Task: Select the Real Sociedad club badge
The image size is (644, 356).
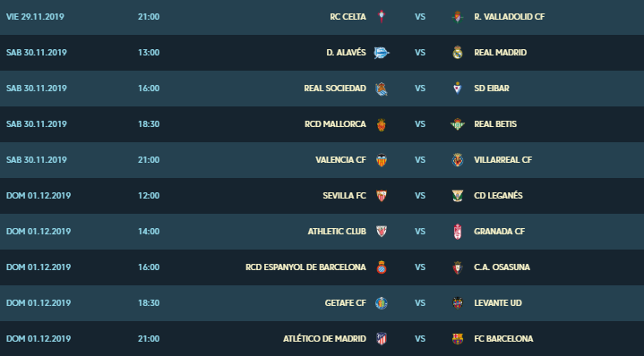Action: 382,89
